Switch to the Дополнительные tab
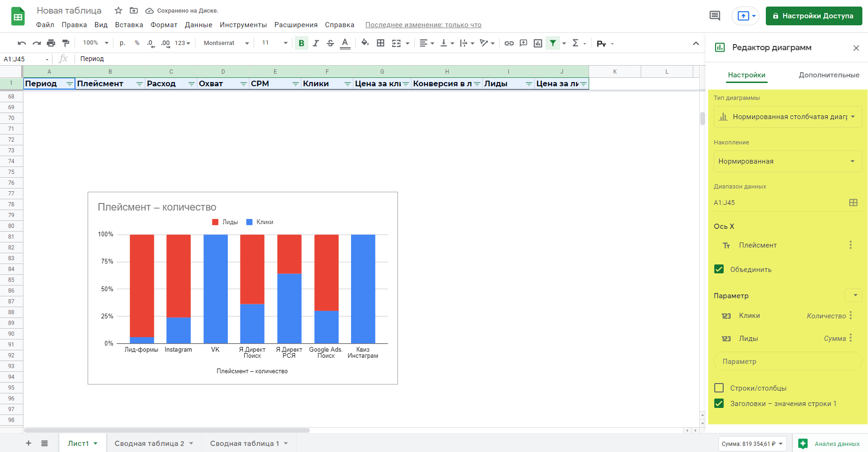Viewport: 868px width, 452px height. [829, 75]
